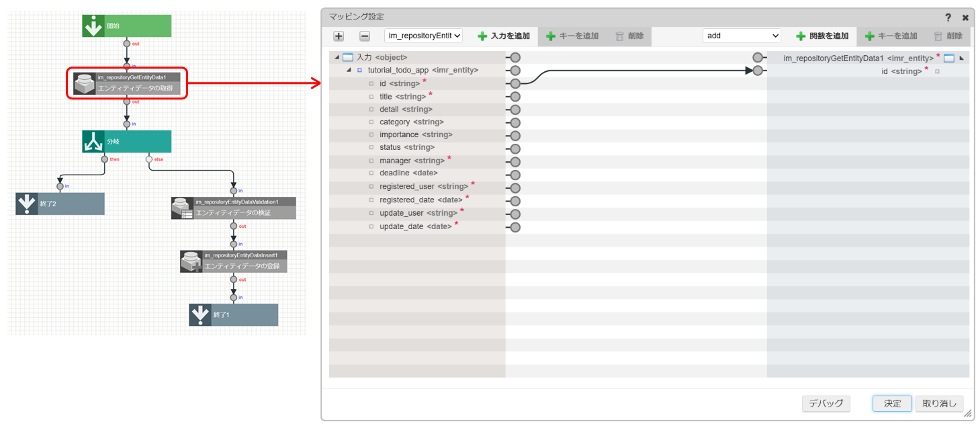Collapse the tutorial_todo_app tree node
The image size is (980, 430).
coord(349,71)
